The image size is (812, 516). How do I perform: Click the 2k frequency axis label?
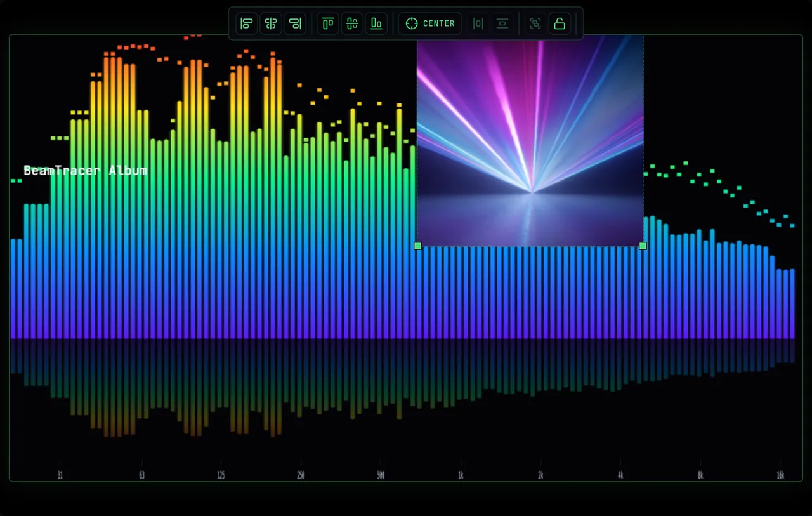pos(540,475)
